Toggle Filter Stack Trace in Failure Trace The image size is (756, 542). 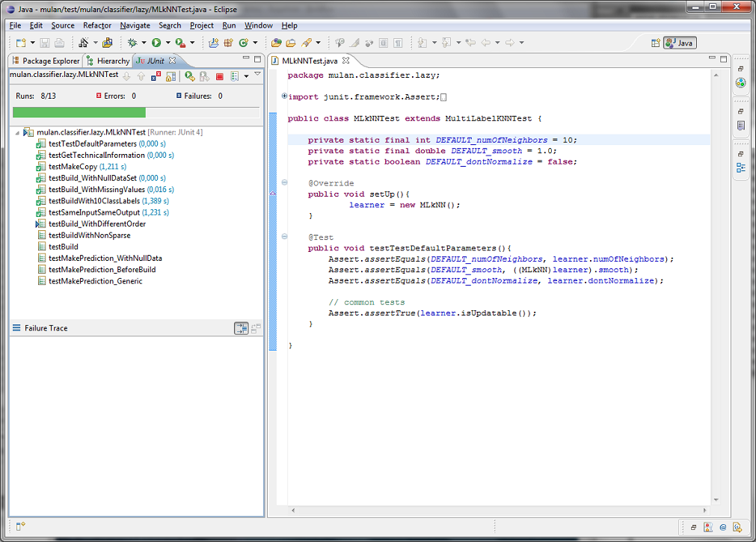click(241, 328)
